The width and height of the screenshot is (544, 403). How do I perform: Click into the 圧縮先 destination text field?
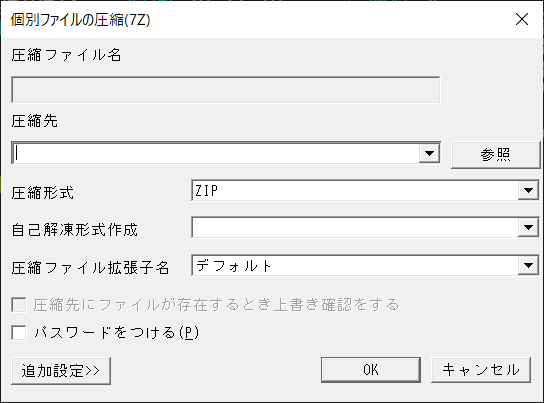point(216,153)
